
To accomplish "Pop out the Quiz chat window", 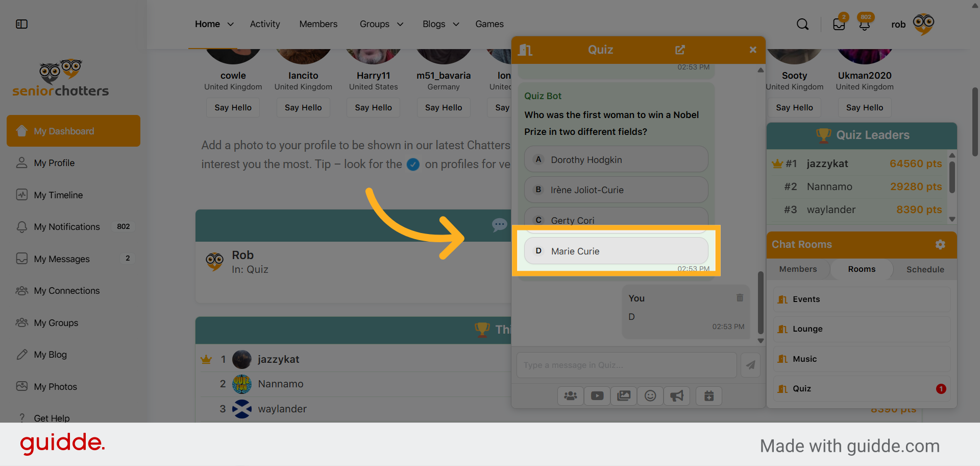I will [x=680, y=50].
